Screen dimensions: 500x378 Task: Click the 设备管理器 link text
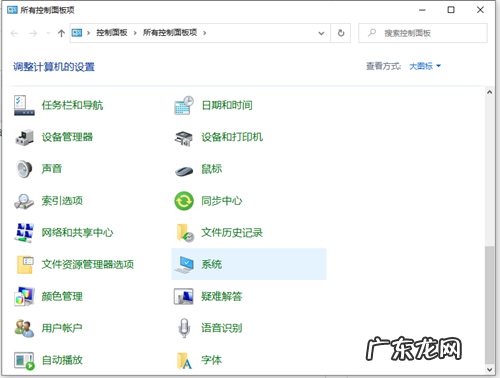(67, 137)
